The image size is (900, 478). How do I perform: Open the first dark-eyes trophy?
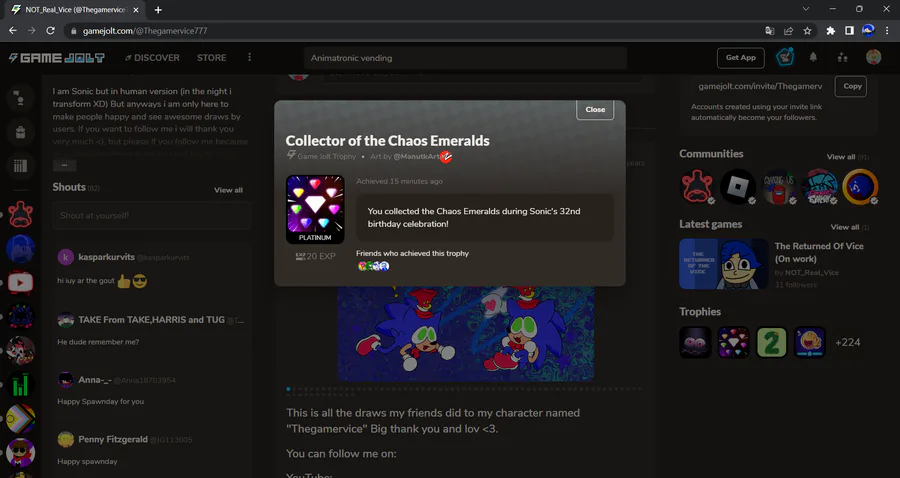click(x=695, y=342)
